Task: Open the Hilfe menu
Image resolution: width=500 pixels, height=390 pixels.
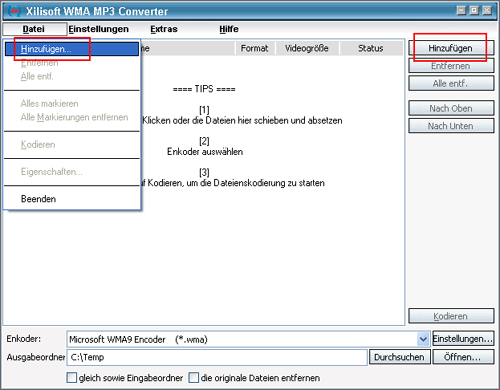Action: (229, 29)
